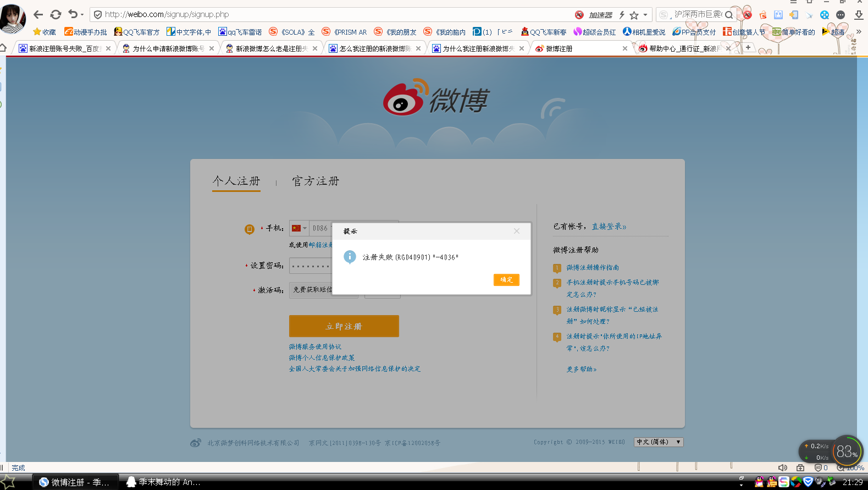Click the orange 立即注册 button
Image resolution: width=868 pixels, height=490 pixels.
pyautogui.click(x=344, y=326)
